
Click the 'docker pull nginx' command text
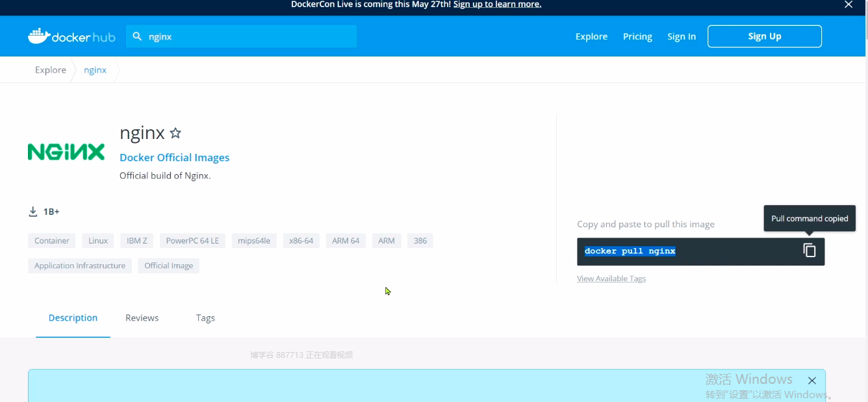(x=630, y=251)
